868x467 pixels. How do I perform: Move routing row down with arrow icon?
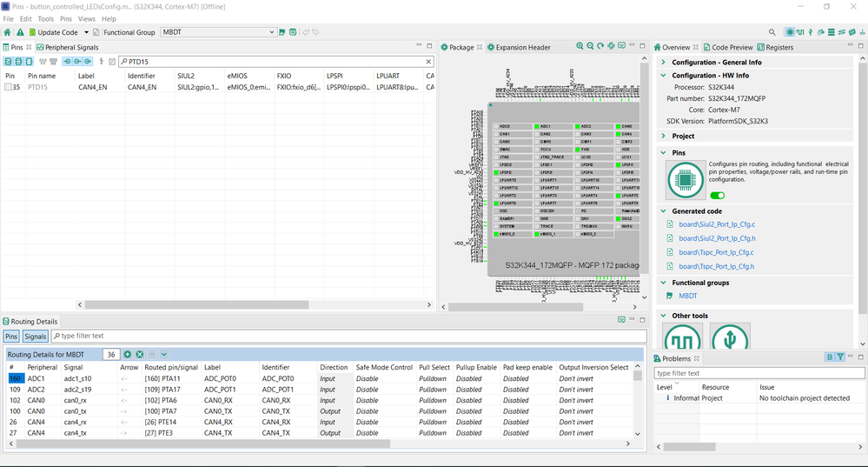pos(164,355)
